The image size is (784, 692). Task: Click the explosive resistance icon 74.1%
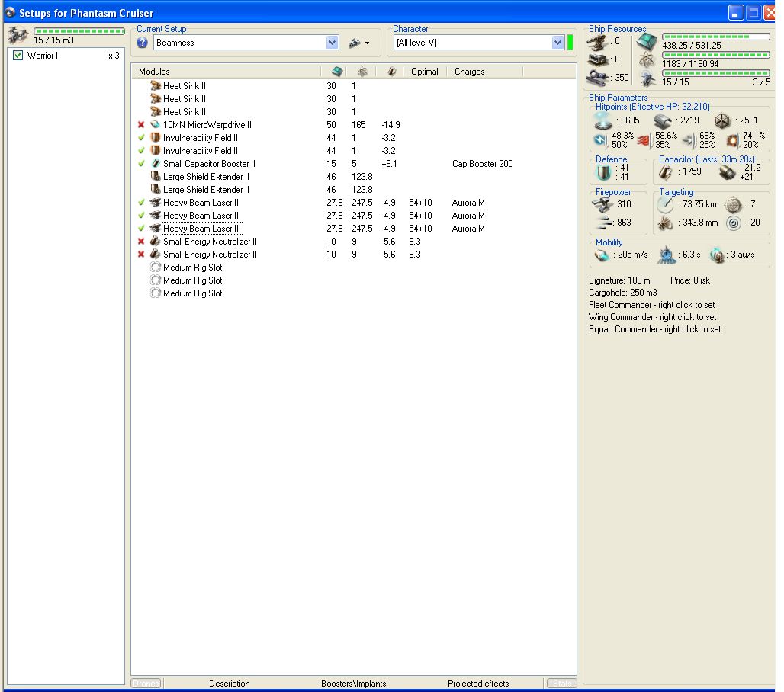731,141
